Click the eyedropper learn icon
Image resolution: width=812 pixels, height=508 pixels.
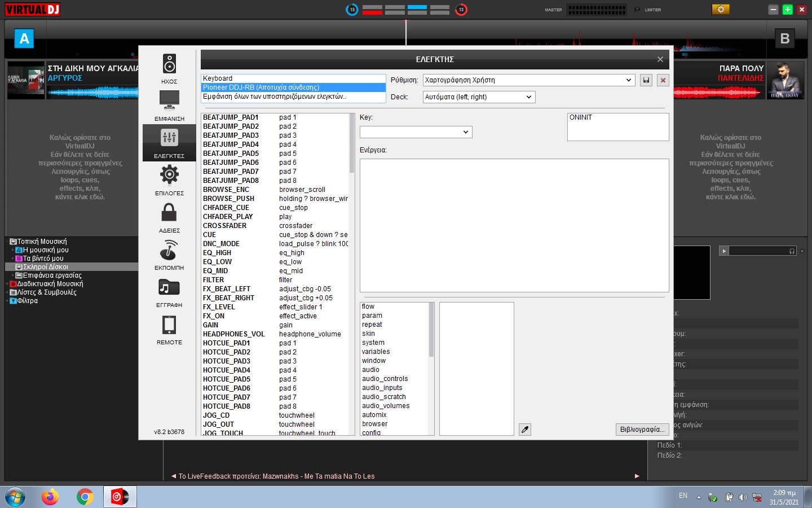click(x=525, y=430)
